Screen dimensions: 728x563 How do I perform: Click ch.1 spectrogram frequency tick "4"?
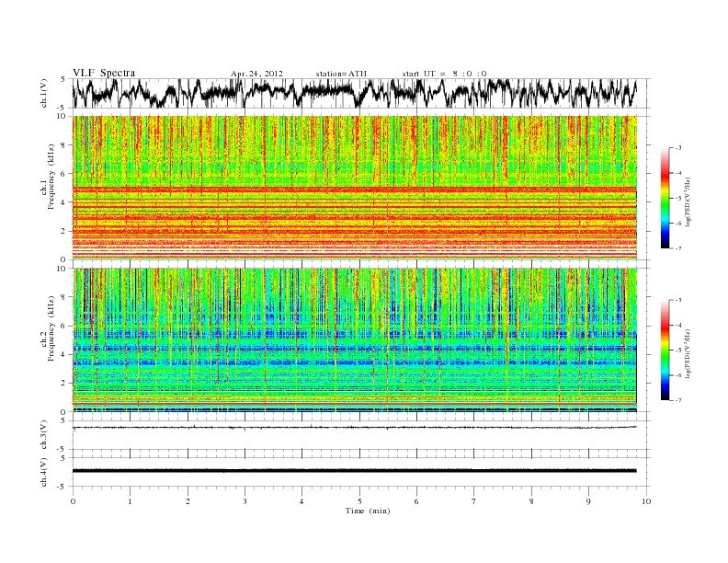(64, 202)
